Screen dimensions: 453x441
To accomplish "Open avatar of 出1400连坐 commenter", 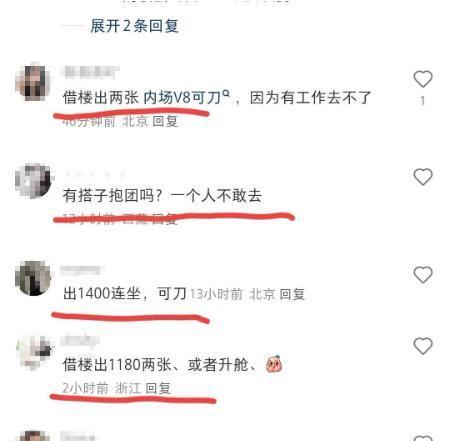I will pyautogui.click(x=33, y=278).
